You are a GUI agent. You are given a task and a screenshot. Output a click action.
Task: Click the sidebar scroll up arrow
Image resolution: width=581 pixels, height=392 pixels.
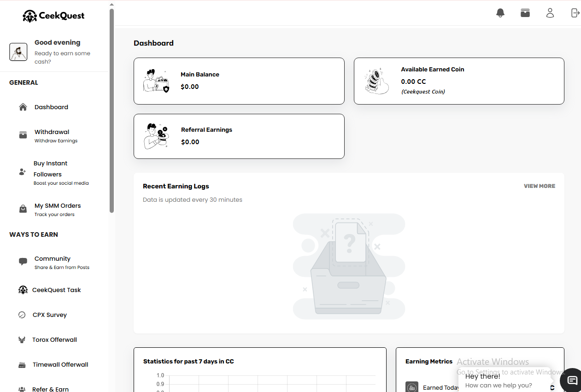[x=112, y=5]
